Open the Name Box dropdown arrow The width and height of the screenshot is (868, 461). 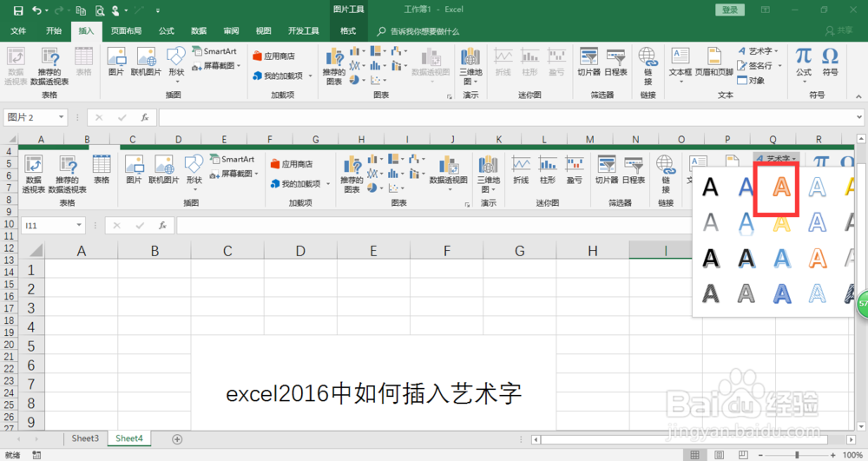[x=62, y=117]
